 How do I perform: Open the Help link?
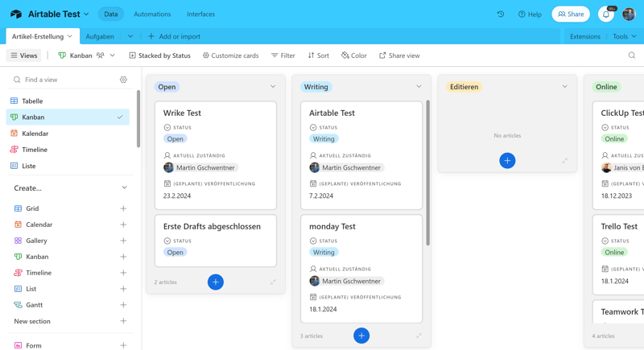click(530, 14)
